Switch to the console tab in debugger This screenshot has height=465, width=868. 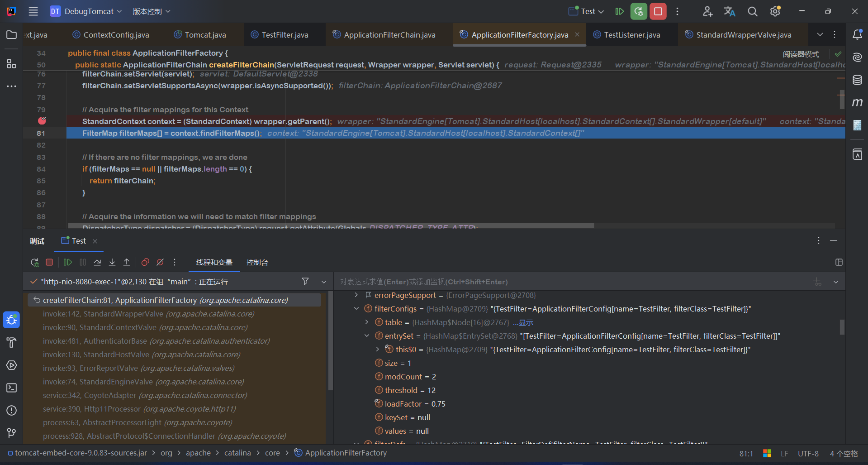click(x=257, y=263)
